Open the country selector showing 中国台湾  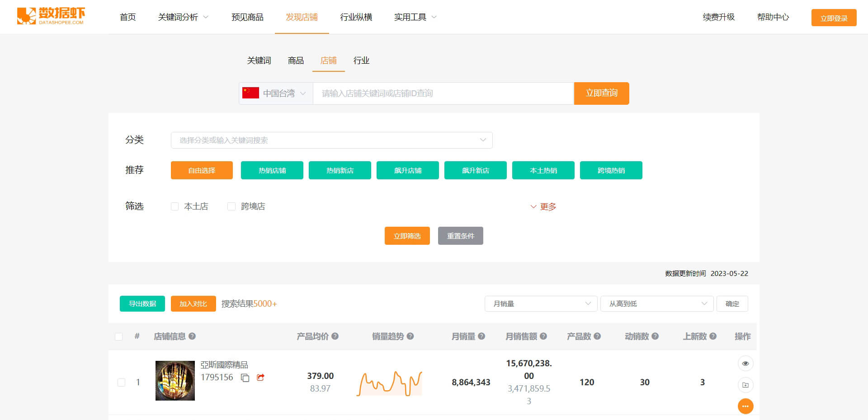tap(275, 93)
